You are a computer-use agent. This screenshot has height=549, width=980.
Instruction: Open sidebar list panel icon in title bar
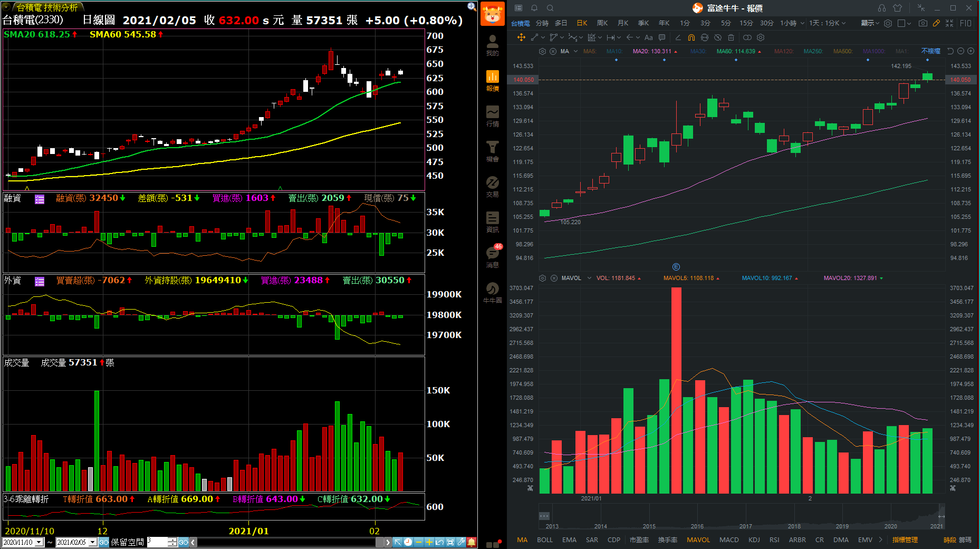pyautogui.click(x=518, y=8)
